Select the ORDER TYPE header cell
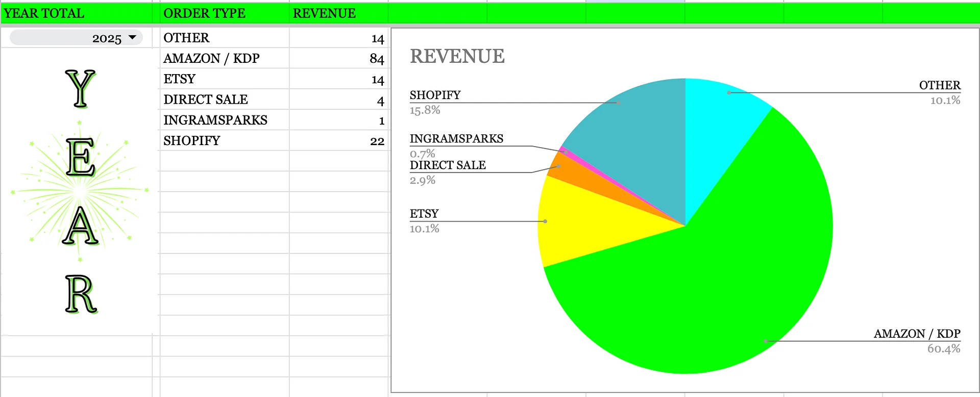 [x=225, y=13]
